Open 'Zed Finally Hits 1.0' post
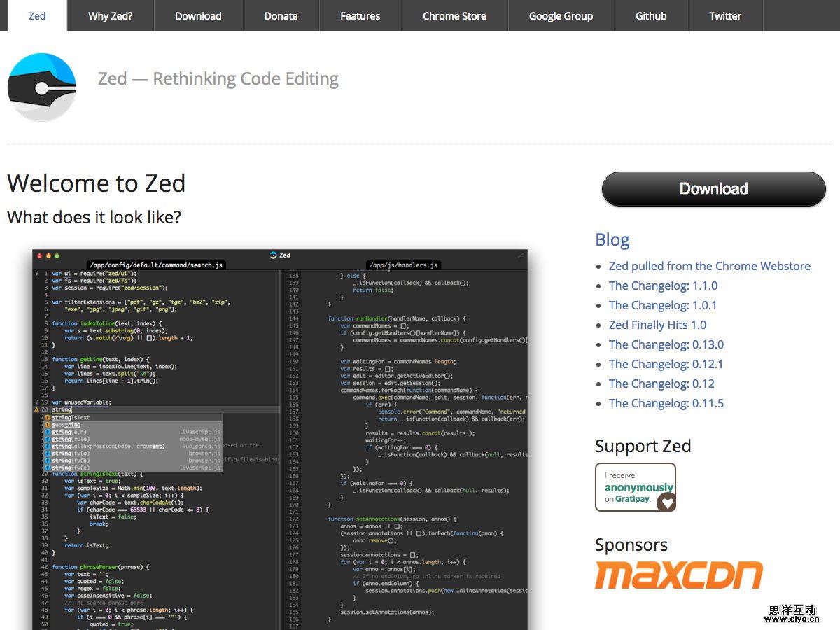Screen dimensions: 840x630 coord(657,325)
